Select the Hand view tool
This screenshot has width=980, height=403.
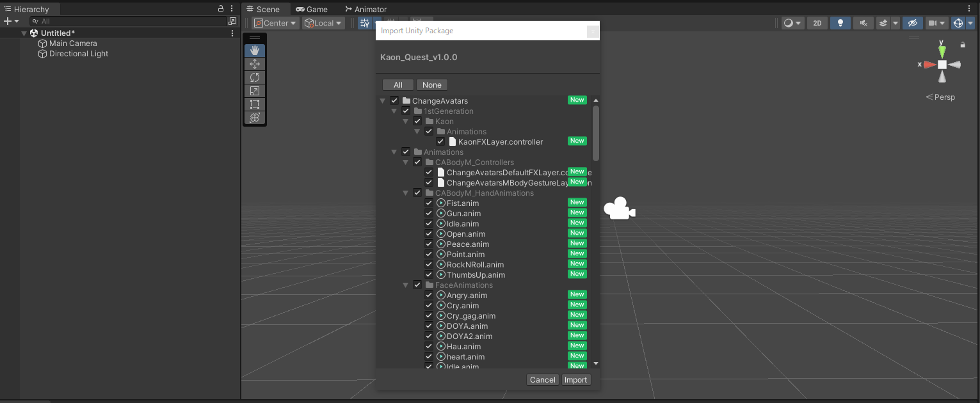click(255, 51)
